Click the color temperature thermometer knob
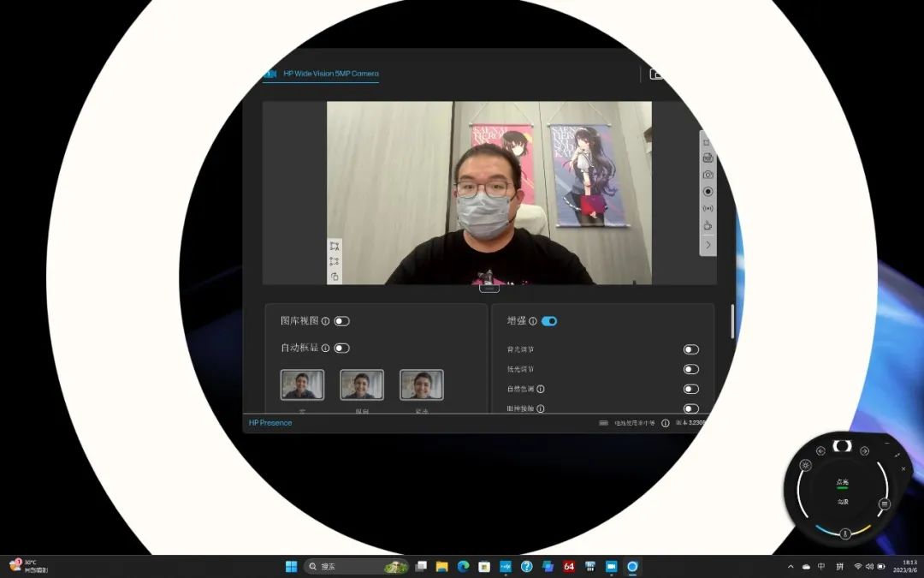The width and height of the screenshot is (924, 578). coord(845,533)
